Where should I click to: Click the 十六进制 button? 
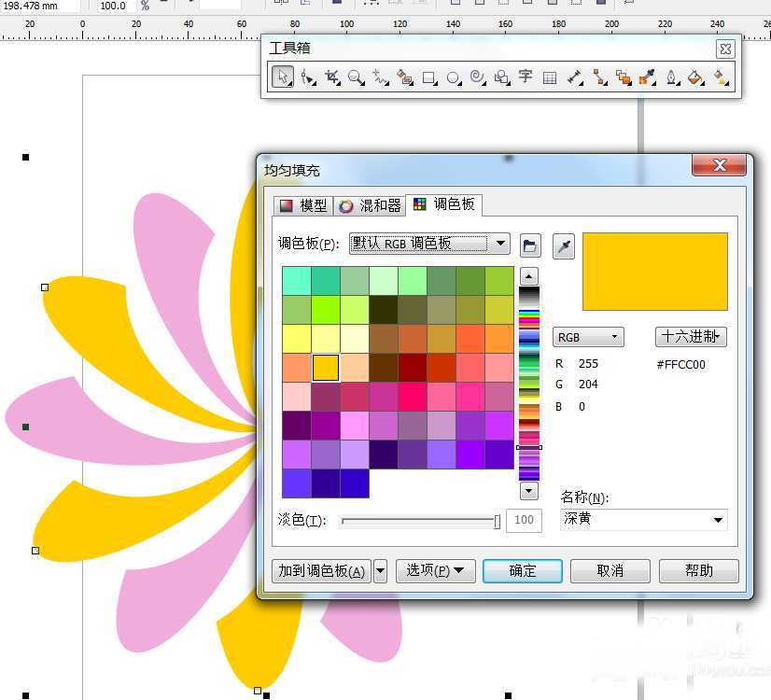coord(691,337)
